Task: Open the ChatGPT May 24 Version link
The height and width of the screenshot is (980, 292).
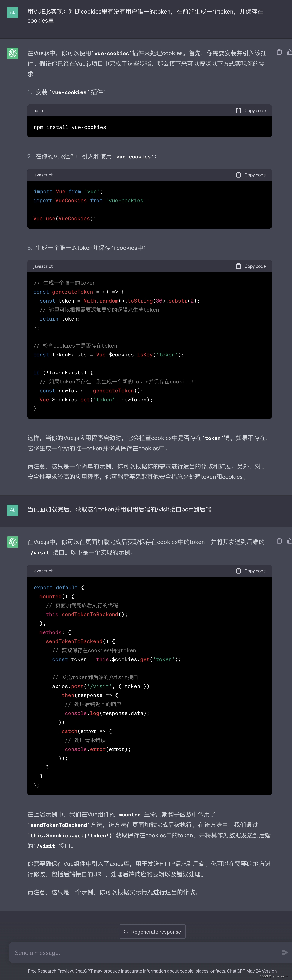Action: click(252, 970)
